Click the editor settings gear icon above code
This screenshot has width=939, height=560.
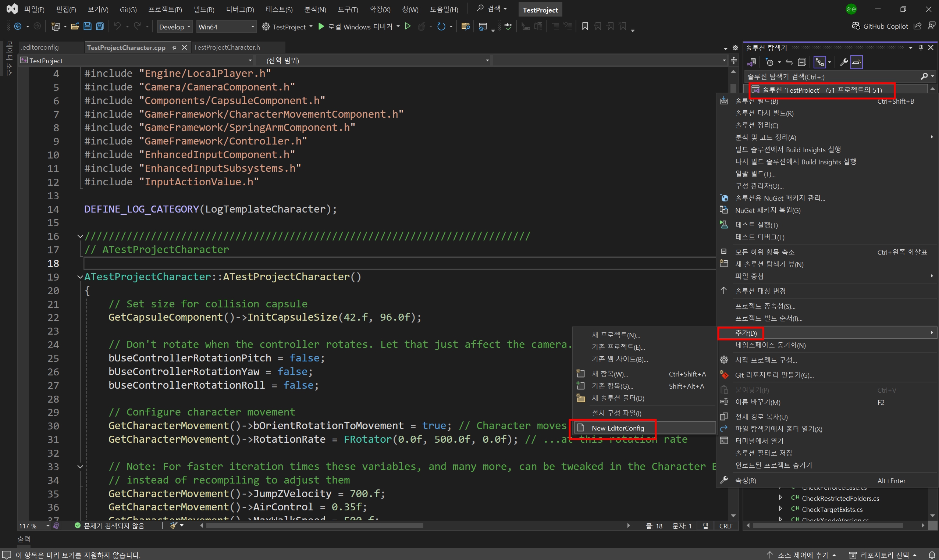735,48
